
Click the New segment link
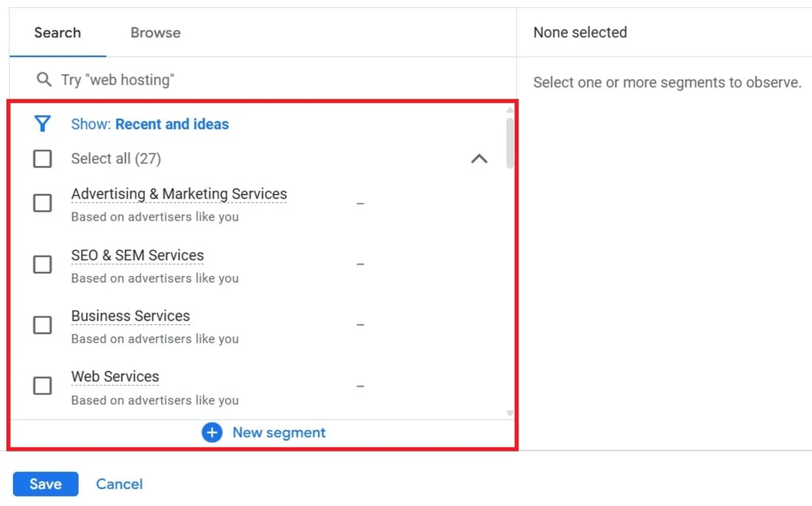(279, 432)
